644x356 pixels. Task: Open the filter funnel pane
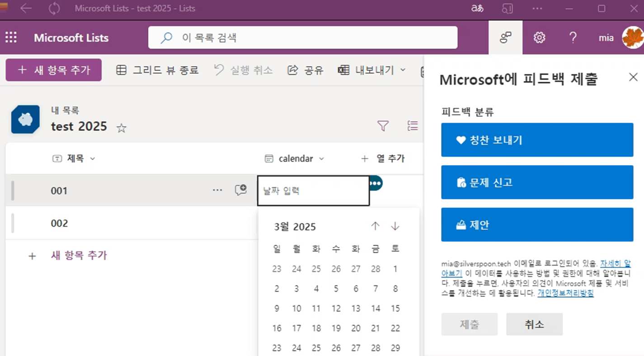(383, 126)
